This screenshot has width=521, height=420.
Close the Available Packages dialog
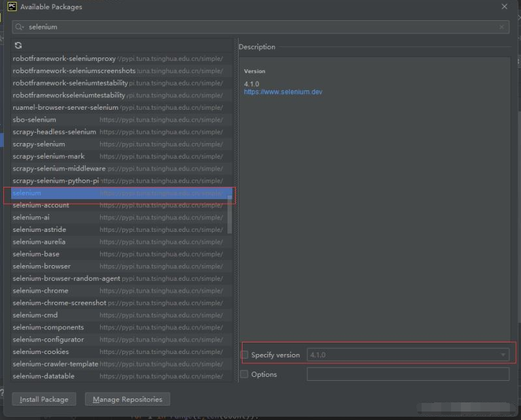(x=505, y=7)
